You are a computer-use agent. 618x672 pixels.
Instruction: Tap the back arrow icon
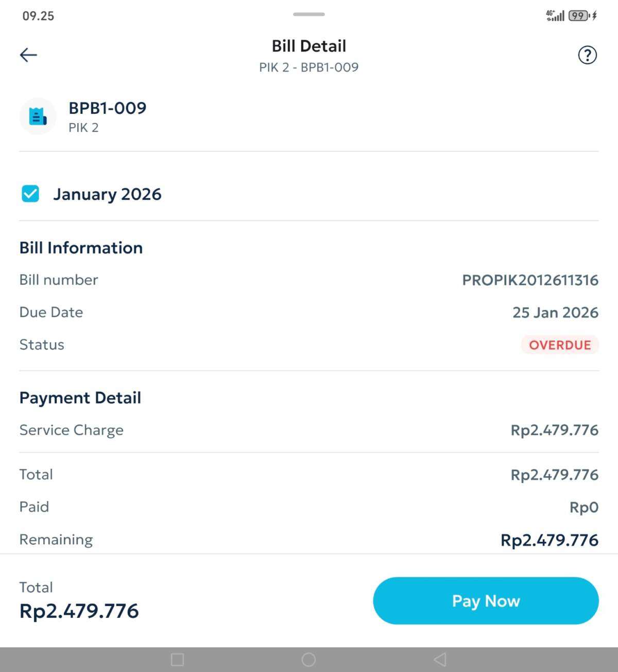pos(28,55)
